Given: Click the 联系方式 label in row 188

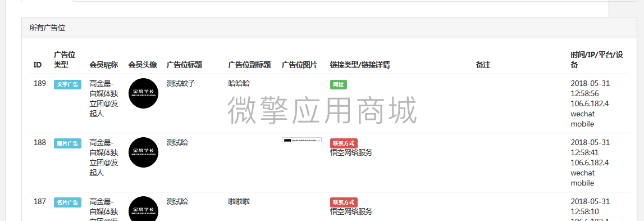Looking at the screenshot, I should 344,143.
